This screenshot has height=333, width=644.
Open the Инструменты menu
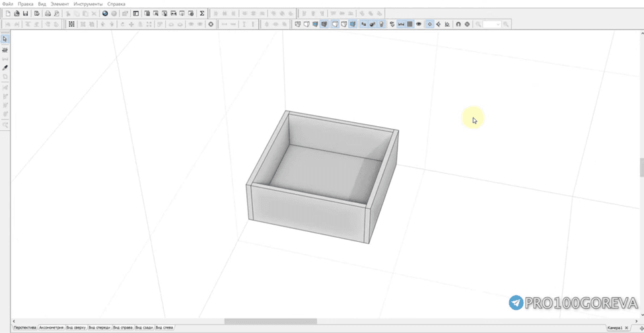click(89, 4)
